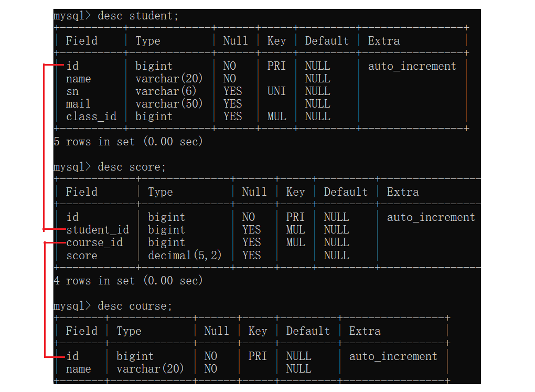
Task: Select 'class_id' field in student table
Action: pos(91,116)
